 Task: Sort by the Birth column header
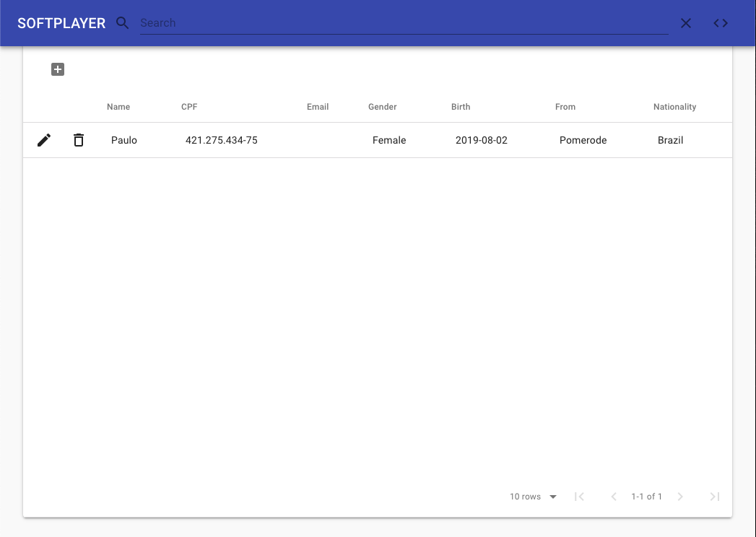(x=461, y=107)
